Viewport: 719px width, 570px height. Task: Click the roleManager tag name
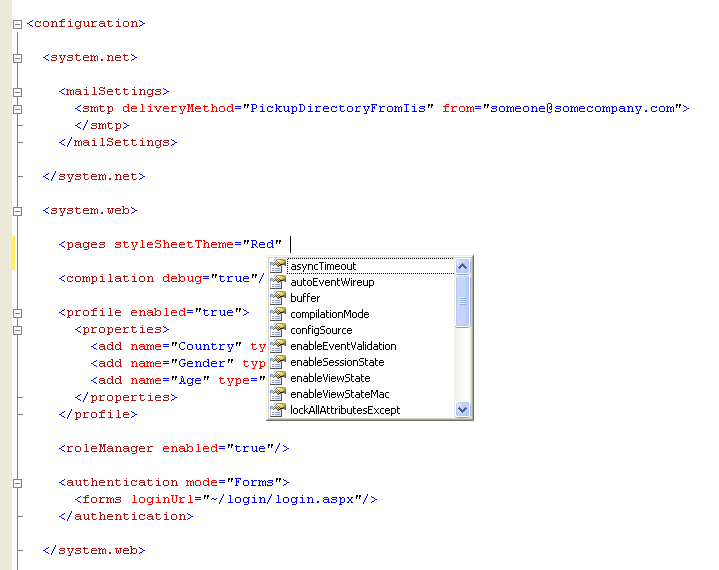point(110,448)
